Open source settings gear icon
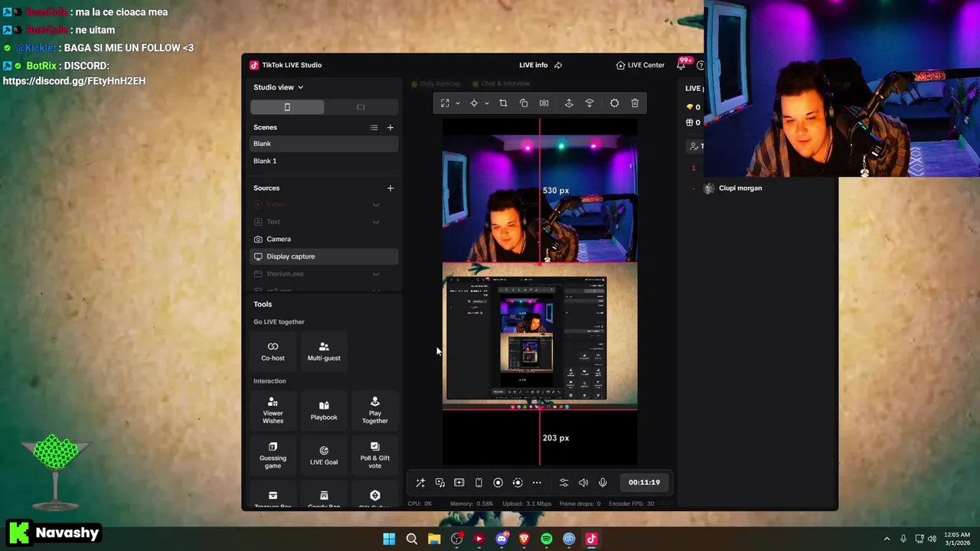Screen dimensions: 980x551 click(x=614, y=103)
